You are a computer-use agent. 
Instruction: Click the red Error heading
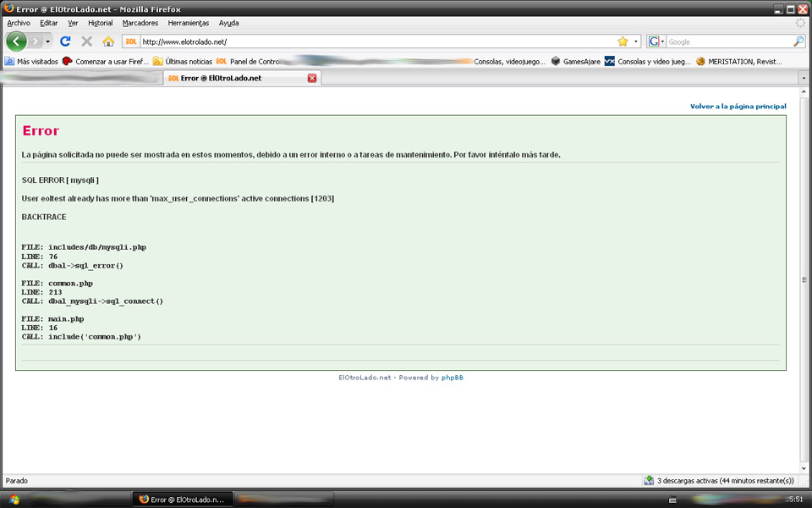[41, 130]
